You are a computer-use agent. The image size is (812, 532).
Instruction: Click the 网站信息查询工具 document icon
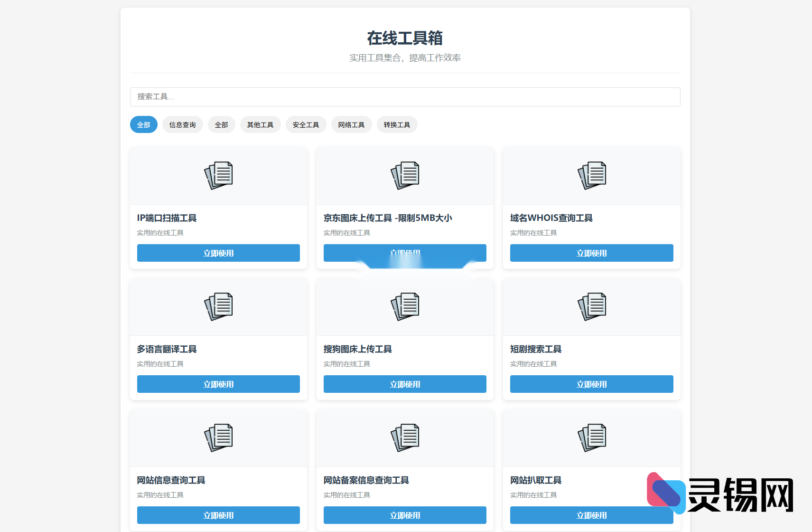(218, 437)
